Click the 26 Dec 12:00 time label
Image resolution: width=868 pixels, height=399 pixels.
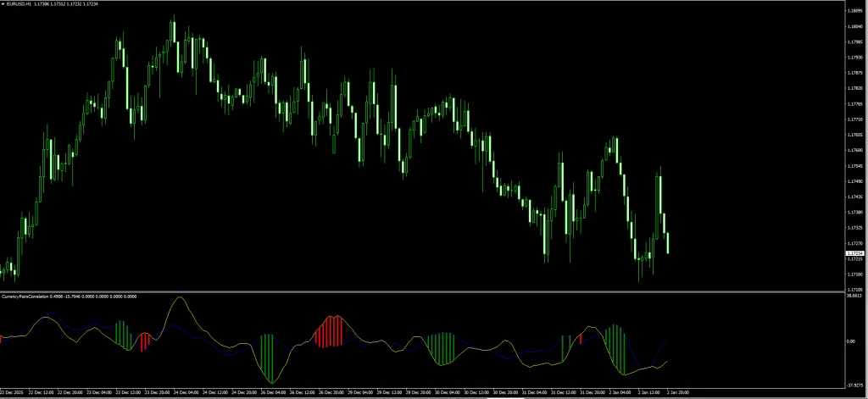[x=303, y=392]
